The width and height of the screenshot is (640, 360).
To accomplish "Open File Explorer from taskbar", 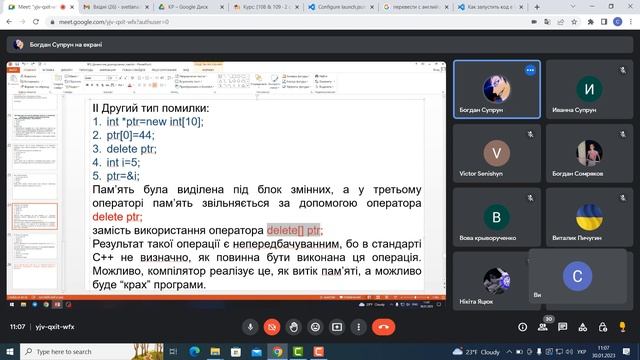I will [x=215, y=351].
